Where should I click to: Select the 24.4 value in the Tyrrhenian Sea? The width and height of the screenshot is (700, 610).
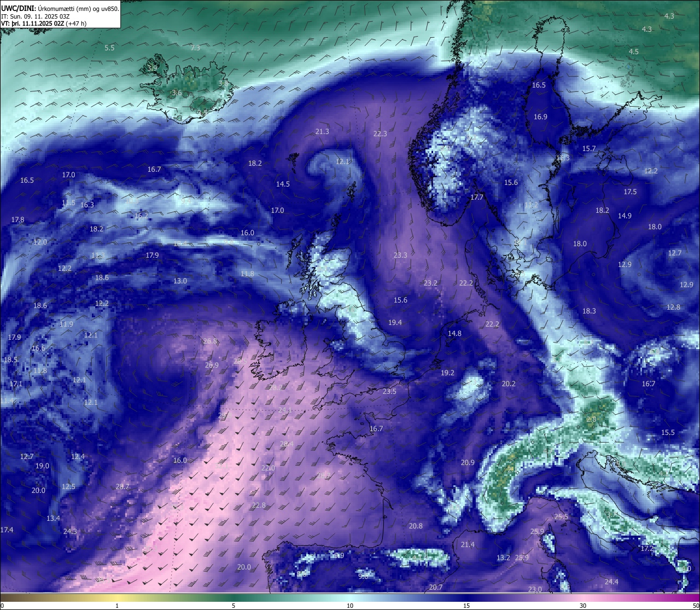tap(611, 582)
